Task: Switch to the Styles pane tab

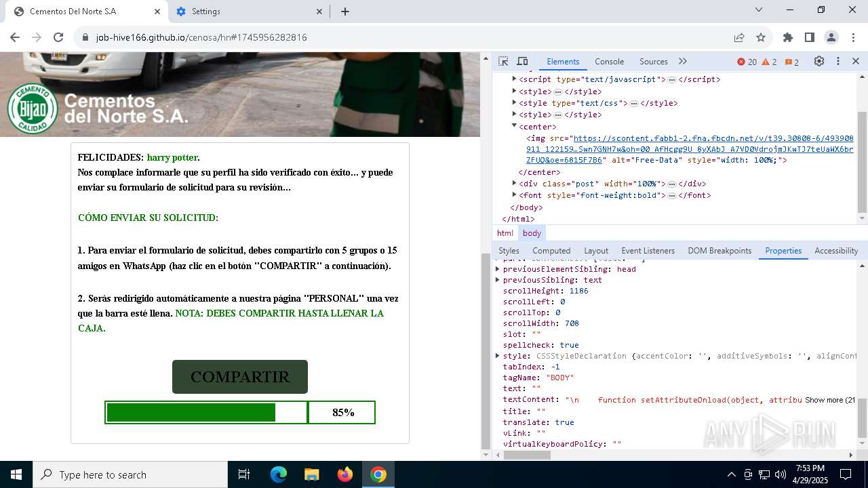Action: pos(509,251)
